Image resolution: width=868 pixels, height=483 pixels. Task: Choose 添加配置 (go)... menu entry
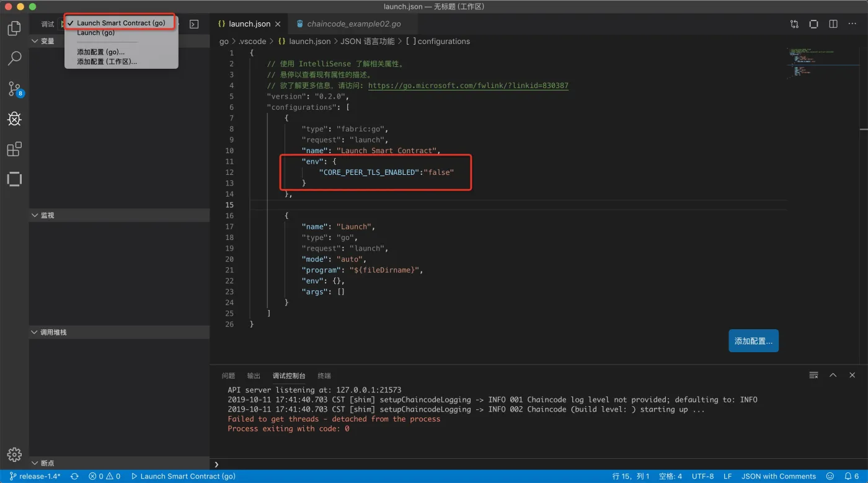tap(100, 52)
